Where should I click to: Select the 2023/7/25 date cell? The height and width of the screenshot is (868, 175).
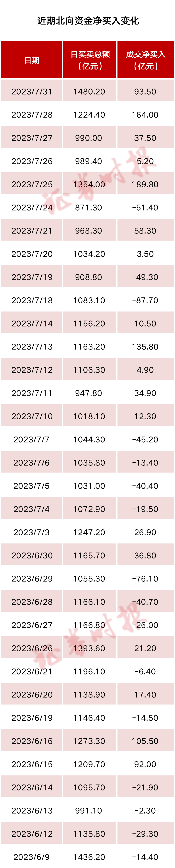click(x=32, y=184)
